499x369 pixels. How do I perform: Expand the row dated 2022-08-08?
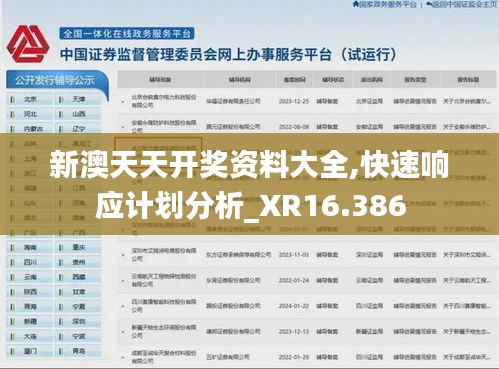point(123,127)
